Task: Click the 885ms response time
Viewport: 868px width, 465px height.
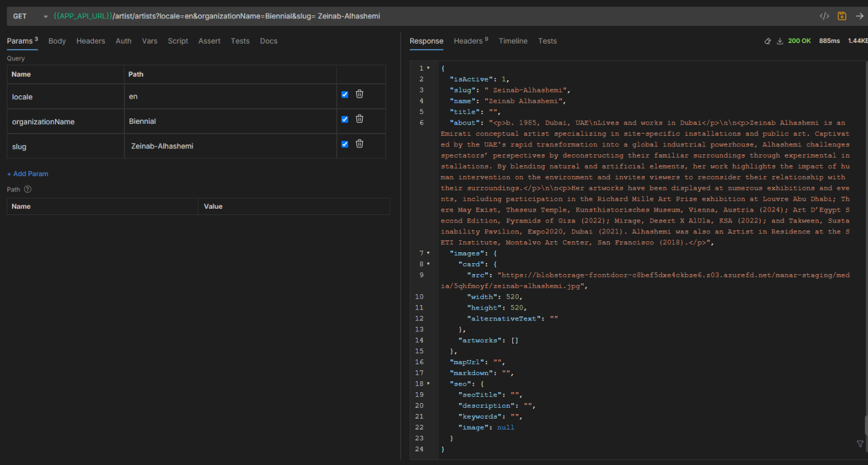Action: 830,41
